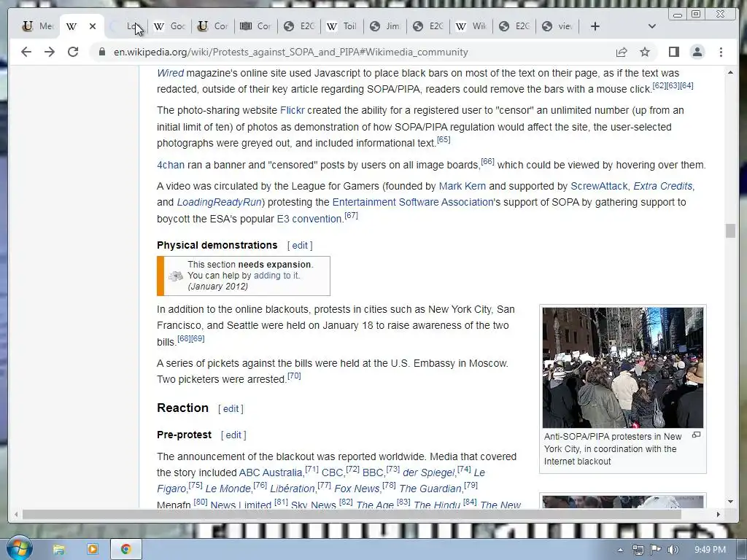747x560 pixels.
Task: Open the New York City protesters photo
Action: (x=623, y=367)
